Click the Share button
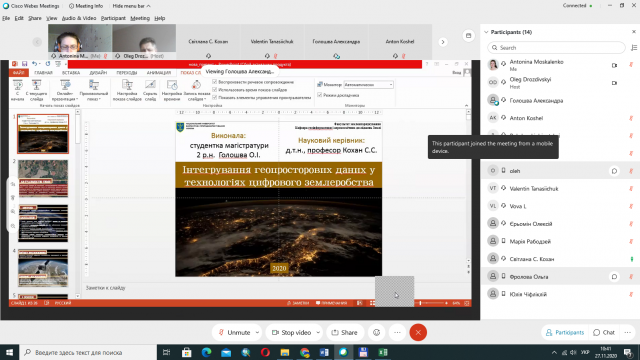640x360 pixels. click(344, 333)
